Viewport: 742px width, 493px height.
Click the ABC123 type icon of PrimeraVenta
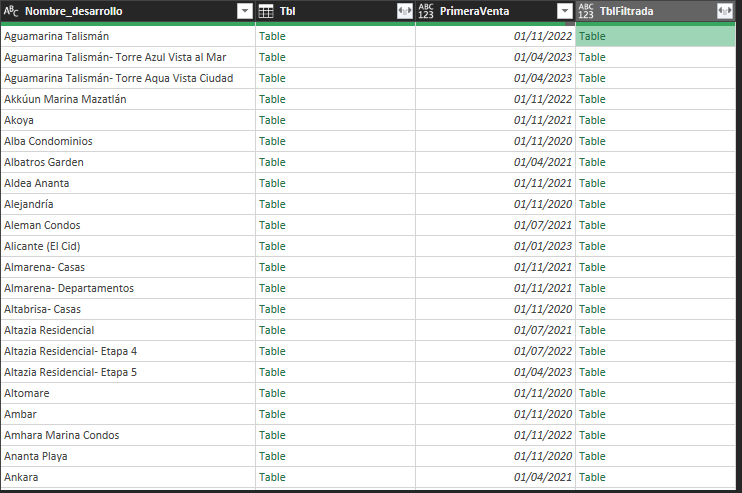click(426, 11)
